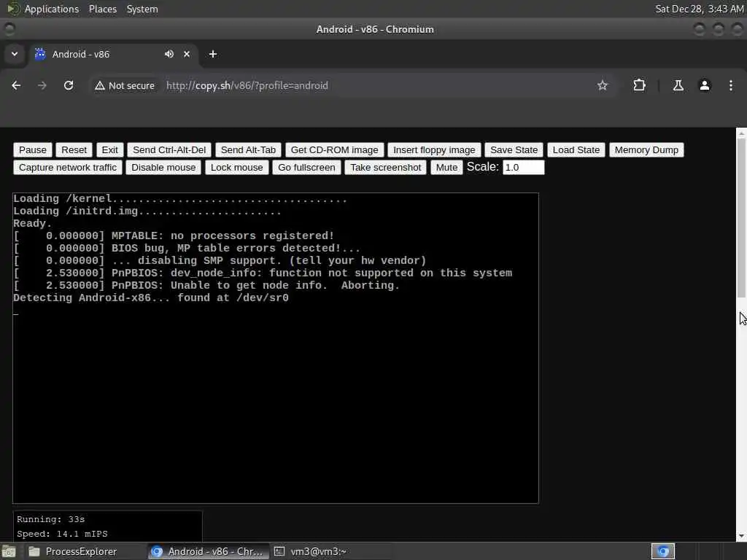Bookmark this page with the star icon
Image resolution: width=747 pixels, height=560 pixels.
(602, 85)
